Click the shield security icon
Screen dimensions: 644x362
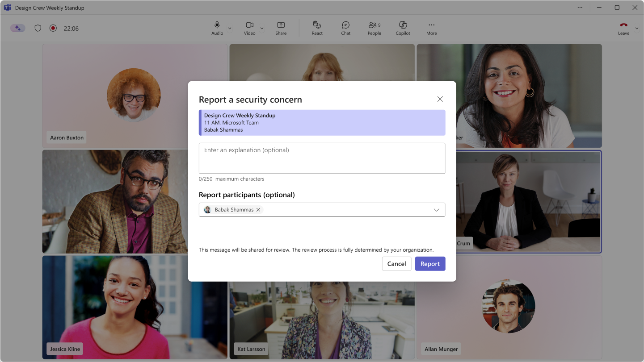38,28
